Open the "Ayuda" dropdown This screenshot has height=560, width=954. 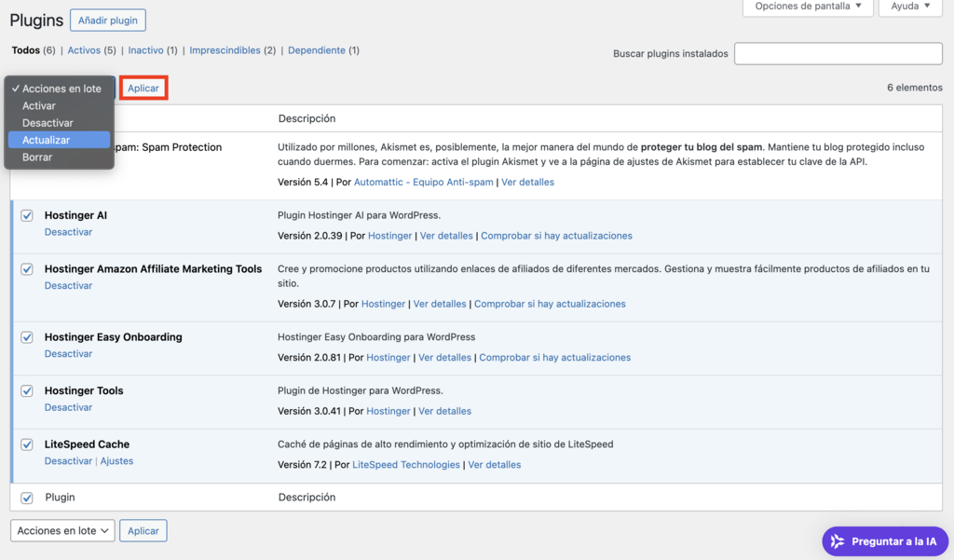908,8
